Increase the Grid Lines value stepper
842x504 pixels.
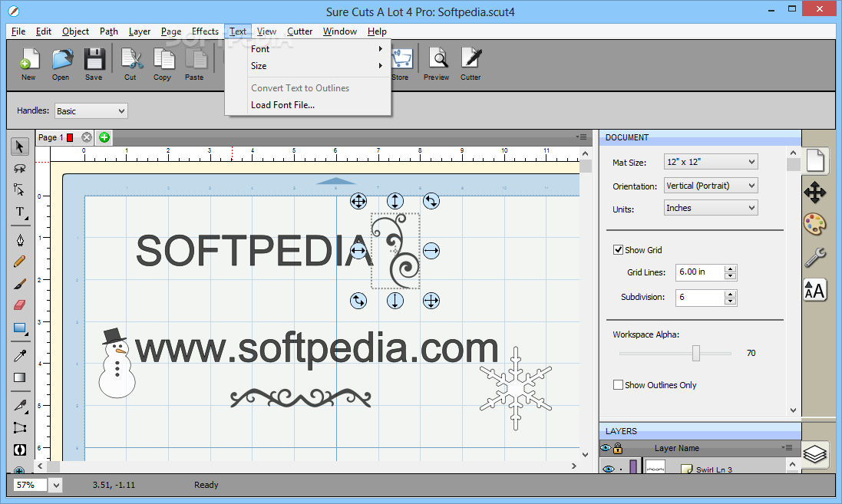730,268
